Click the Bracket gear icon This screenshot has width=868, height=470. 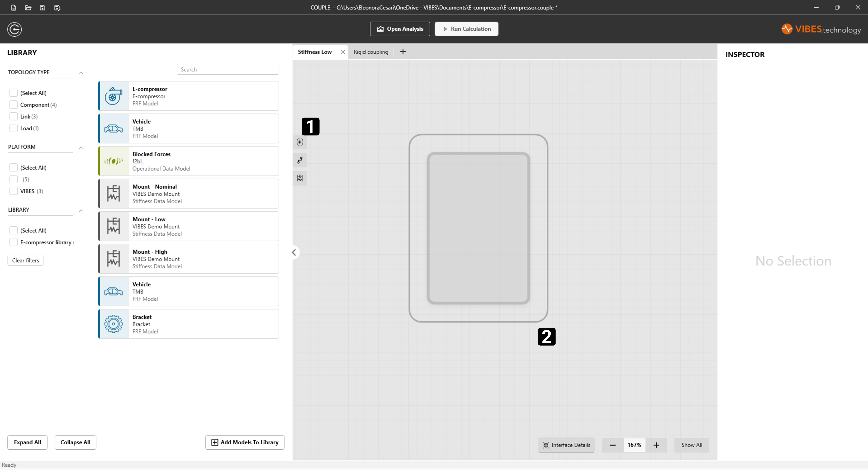[114, 324]
